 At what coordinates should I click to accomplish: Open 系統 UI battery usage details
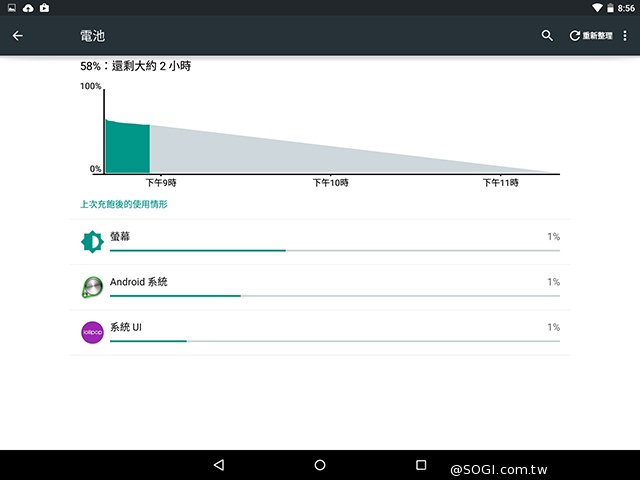pos(320,333)
